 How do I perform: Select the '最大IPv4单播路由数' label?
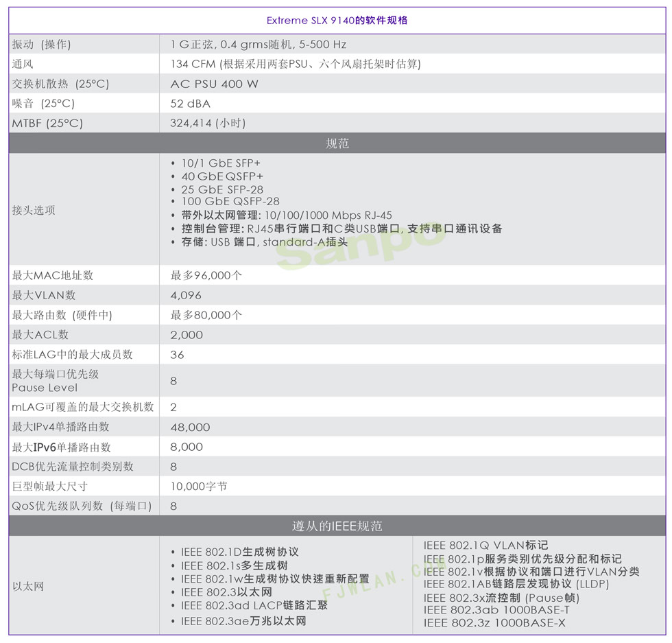pos(60,426)
